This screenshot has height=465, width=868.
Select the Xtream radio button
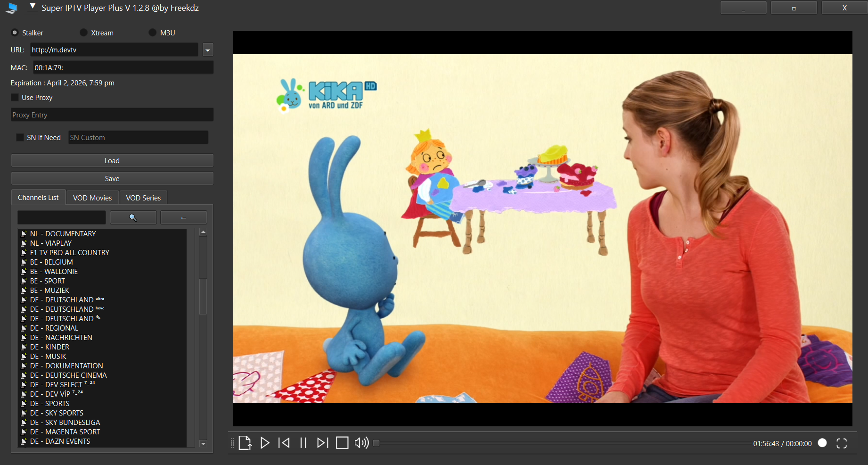tap(83, 33)
